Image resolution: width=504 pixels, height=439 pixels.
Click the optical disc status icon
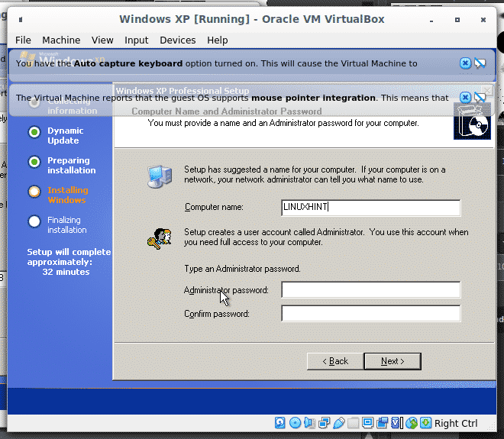pos(295,423)
